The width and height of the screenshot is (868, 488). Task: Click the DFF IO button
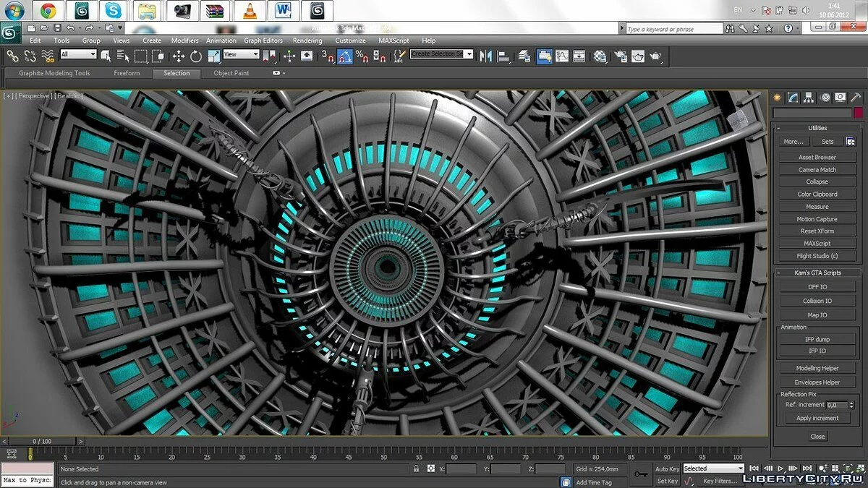click(x=817, y=287)
